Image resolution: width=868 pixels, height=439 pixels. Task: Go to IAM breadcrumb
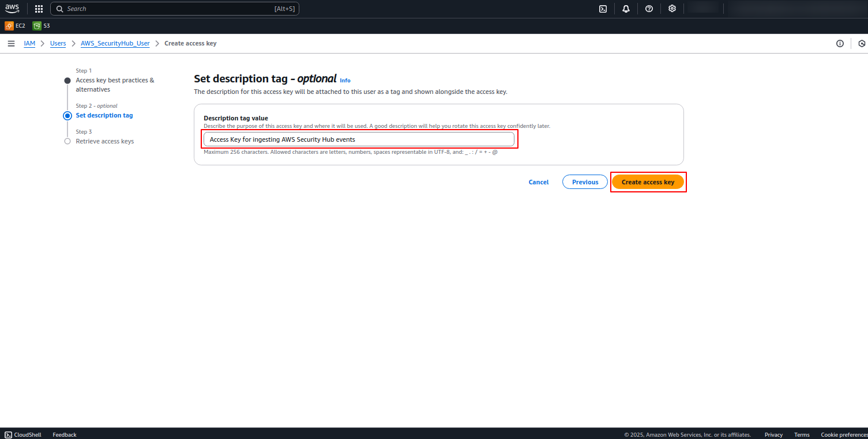pyautogui.click(x=29, y=43)
